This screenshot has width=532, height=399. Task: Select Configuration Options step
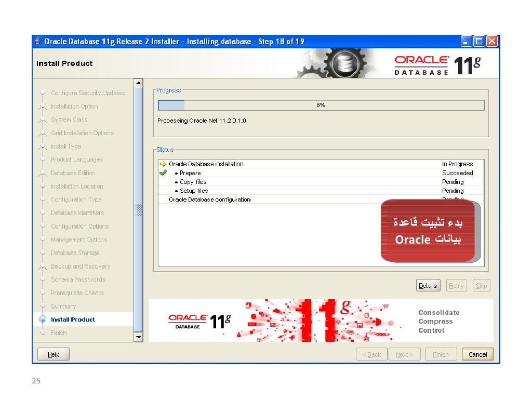[79, 226]
